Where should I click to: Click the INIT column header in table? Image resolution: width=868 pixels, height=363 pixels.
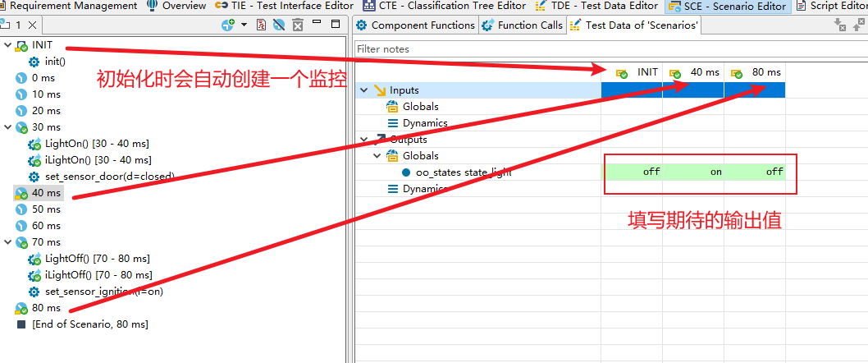tap(633, 72)
